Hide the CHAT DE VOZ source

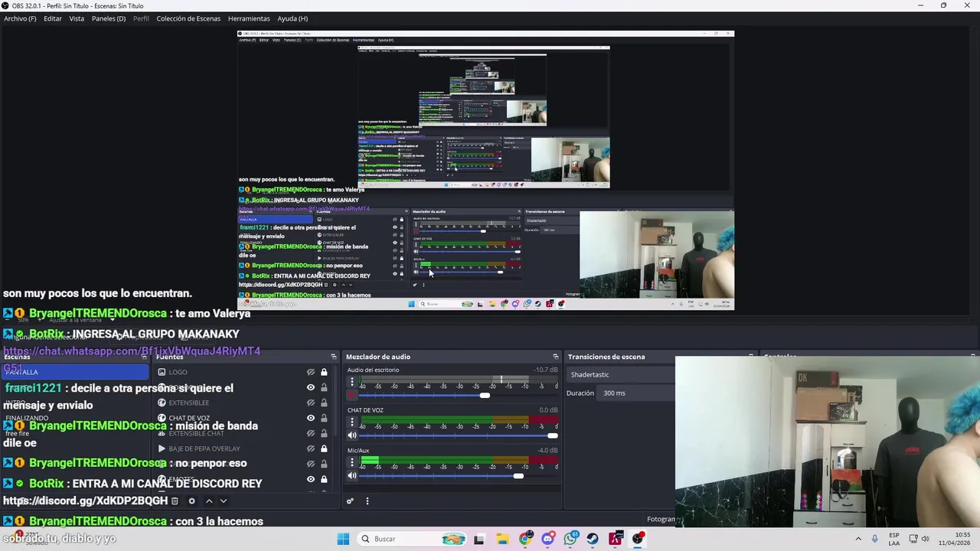click(311, 418)
